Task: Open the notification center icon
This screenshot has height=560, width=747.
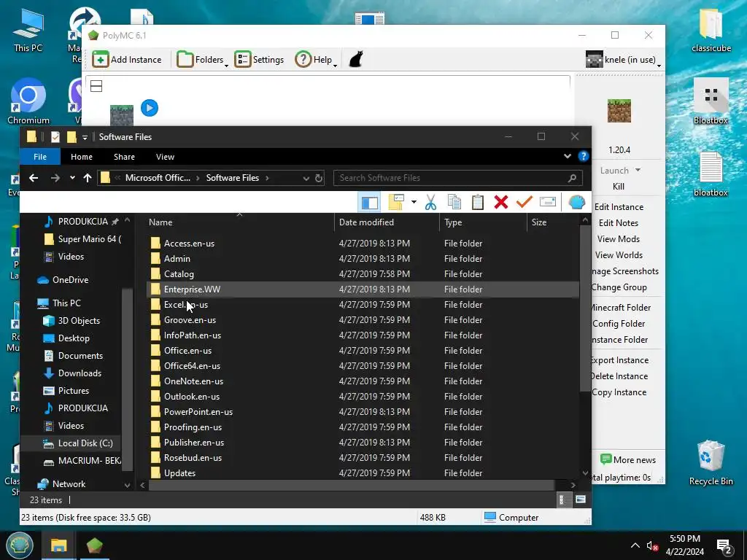Action: 724,547
